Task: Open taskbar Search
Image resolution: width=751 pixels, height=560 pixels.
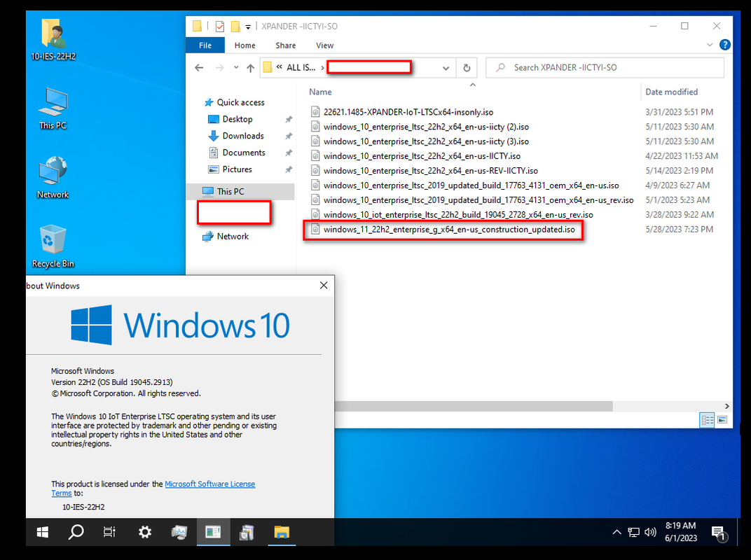Action: [76, 532]
